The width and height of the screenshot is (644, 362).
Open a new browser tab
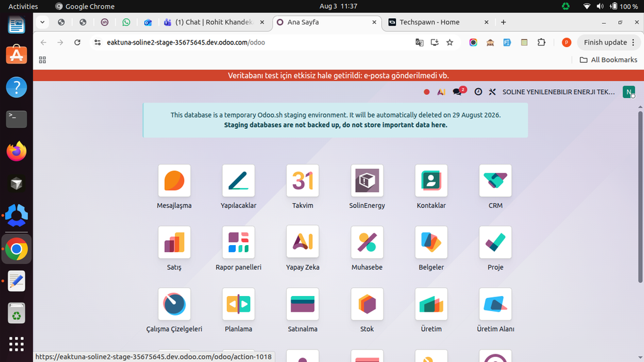point(503,22)
